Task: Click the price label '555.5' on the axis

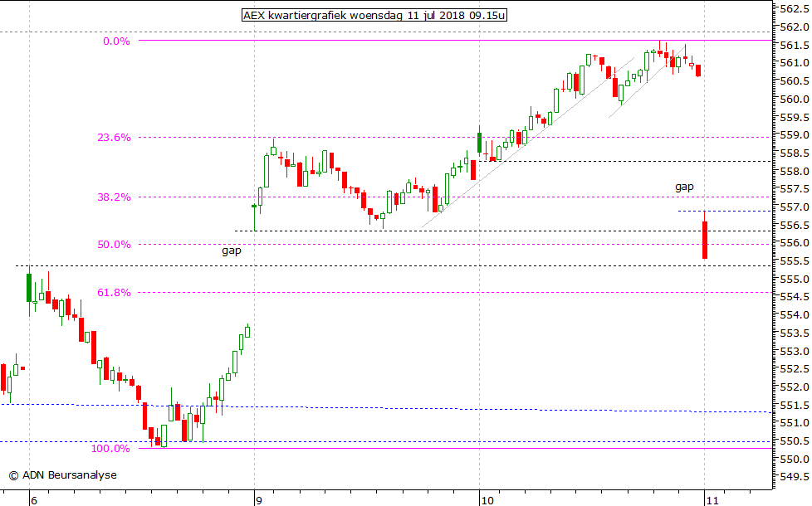Action: [x=795, y=260]
